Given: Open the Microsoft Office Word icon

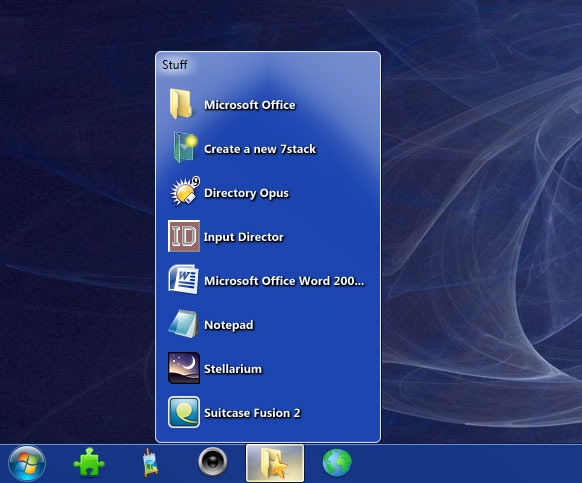Looking at the screenshot, I should pos(183,280).
